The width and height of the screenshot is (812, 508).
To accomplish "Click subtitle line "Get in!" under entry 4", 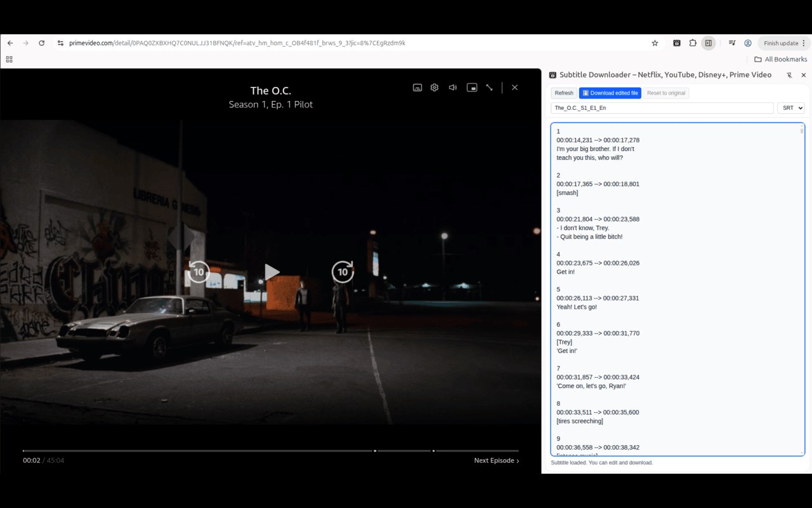I will coord(566,272).
